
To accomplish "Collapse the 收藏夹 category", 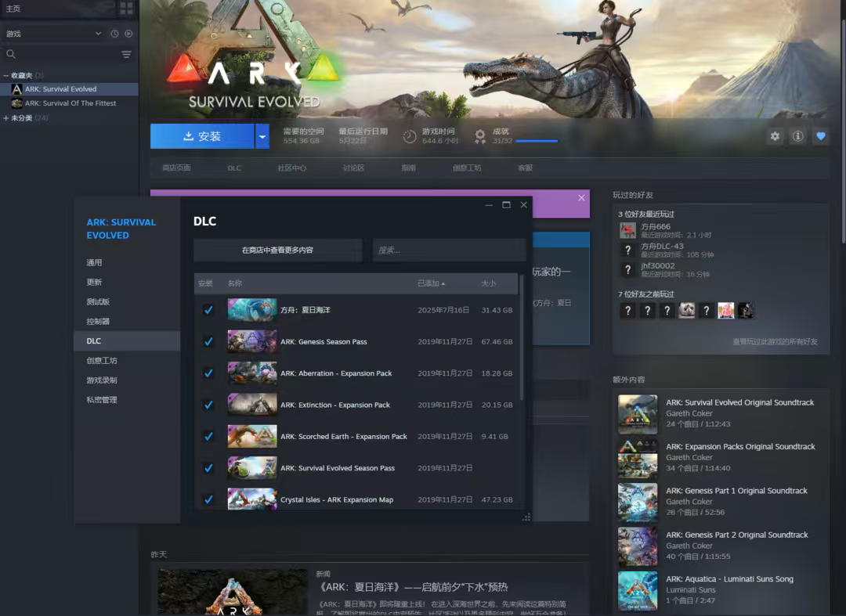I will pyautogui.click(x=6, y=75).
